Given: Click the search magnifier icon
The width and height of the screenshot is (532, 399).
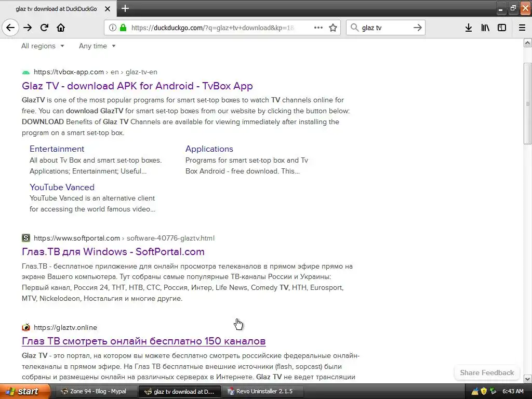Looking at the screenshot, I should tap(354, 28).
